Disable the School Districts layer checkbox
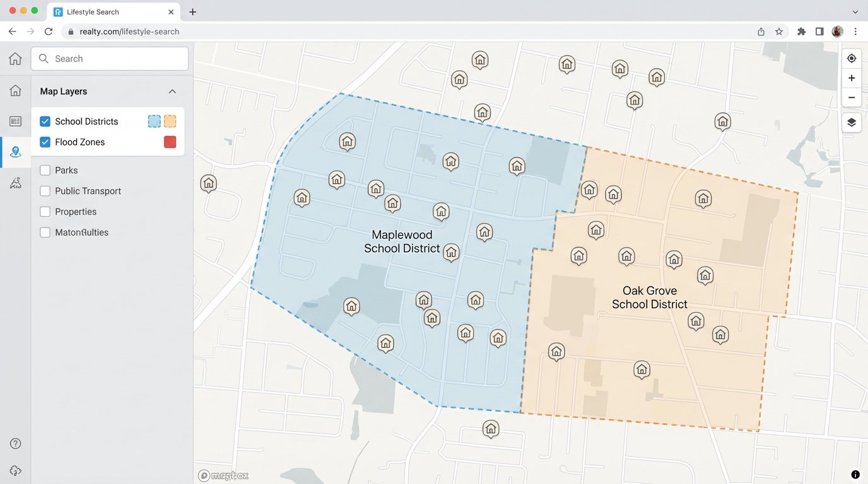 tap(45, 121)
